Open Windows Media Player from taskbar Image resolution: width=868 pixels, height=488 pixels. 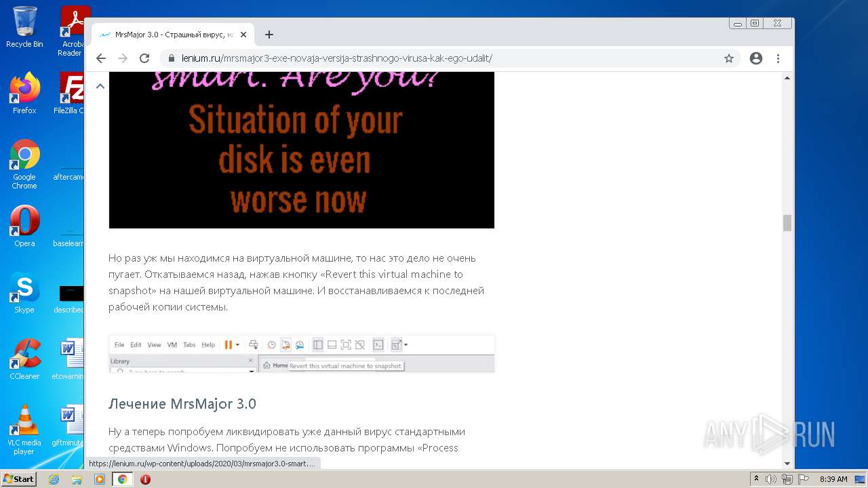100,479
